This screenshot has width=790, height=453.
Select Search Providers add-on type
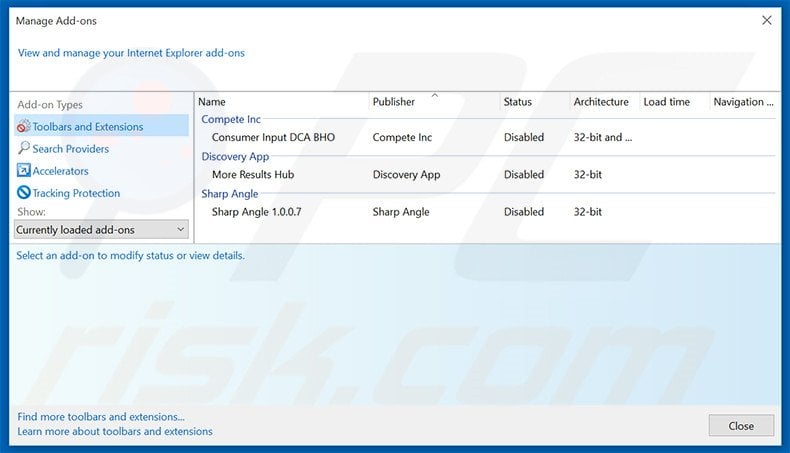pos(71,149)
